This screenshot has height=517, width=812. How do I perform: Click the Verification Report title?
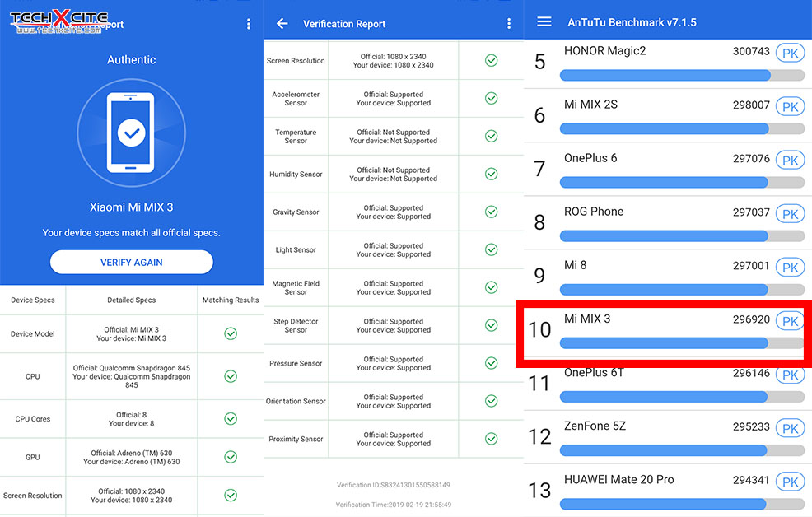pos(344,24)
